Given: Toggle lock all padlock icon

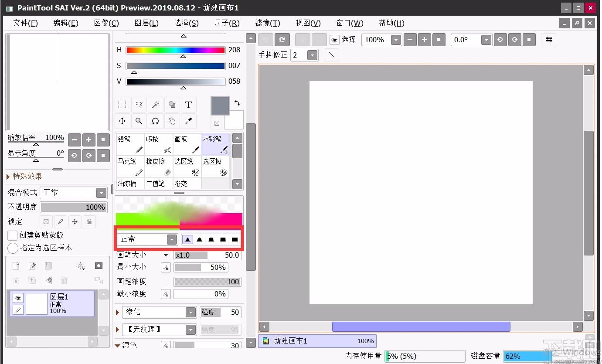Looking at the screenshot, I should tap(89, 221).
